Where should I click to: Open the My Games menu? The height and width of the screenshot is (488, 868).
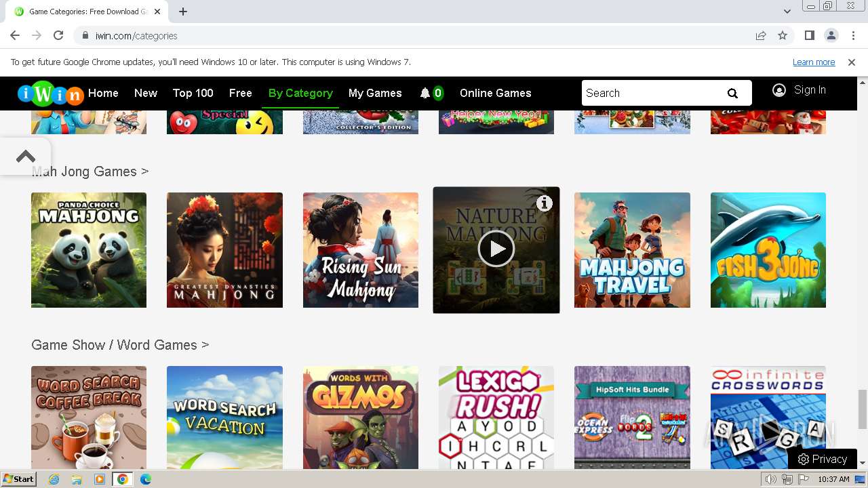(375, 94)
